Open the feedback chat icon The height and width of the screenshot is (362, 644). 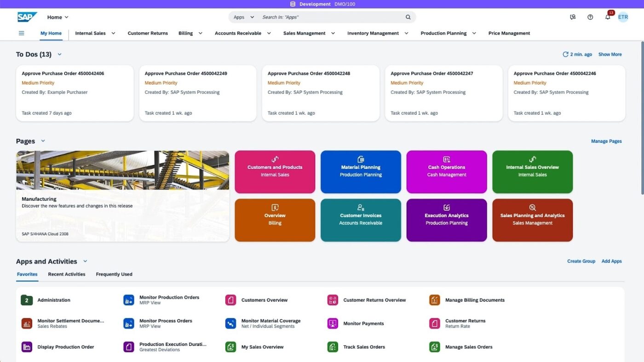coord(573,17)
